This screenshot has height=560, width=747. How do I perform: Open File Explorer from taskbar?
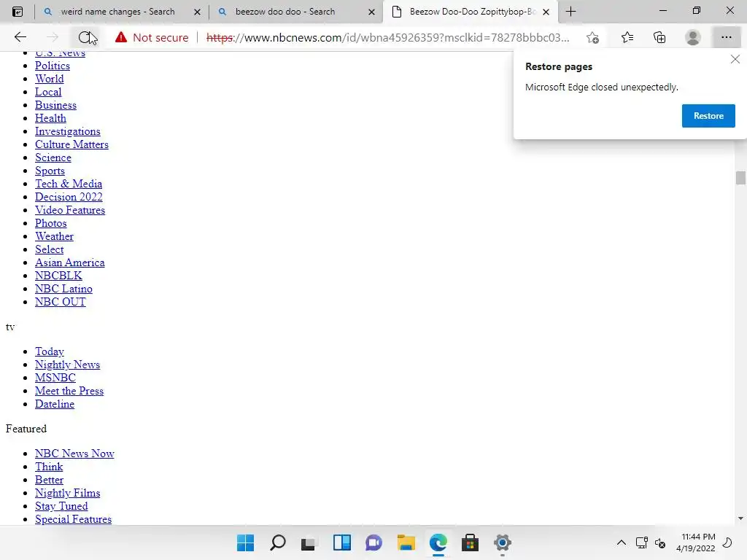point(406,542)
